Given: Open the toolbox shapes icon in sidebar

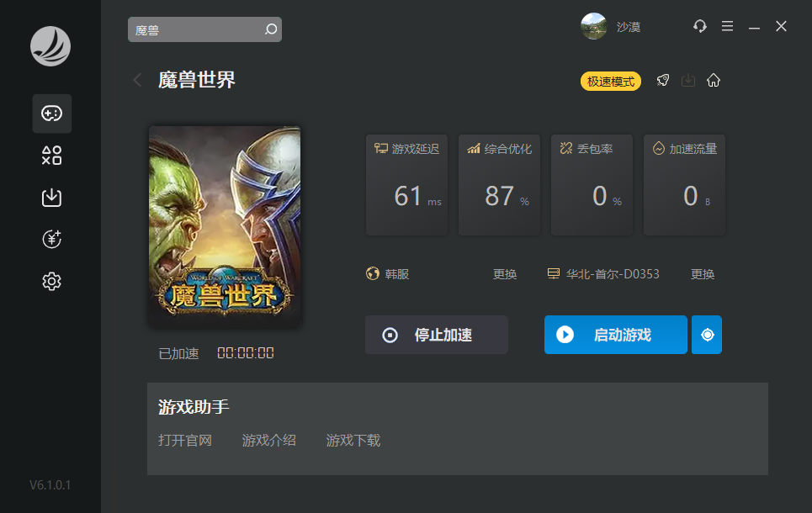Looking at the screenshot, I should [x=52, y=156].
